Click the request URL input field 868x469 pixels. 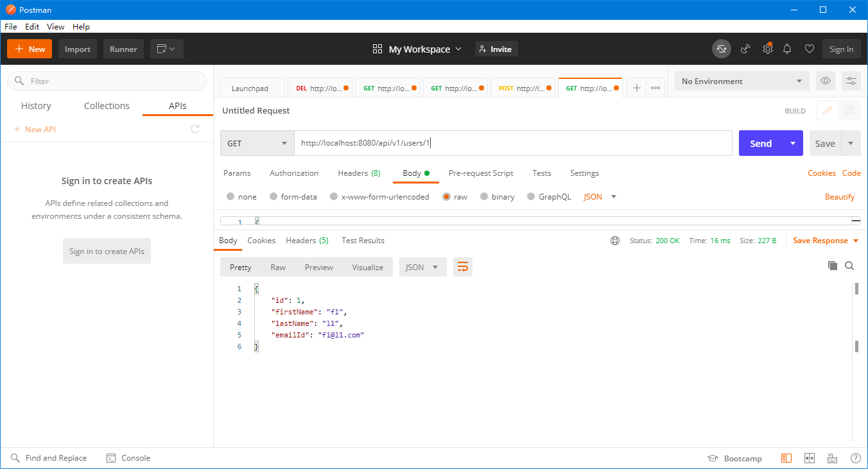point(514,143)
